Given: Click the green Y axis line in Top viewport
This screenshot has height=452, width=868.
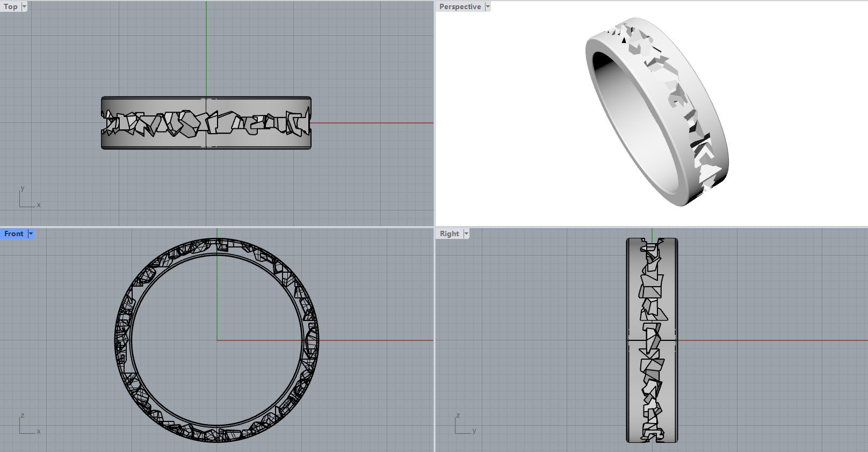Looking at the screenshot, I should 206,48.
